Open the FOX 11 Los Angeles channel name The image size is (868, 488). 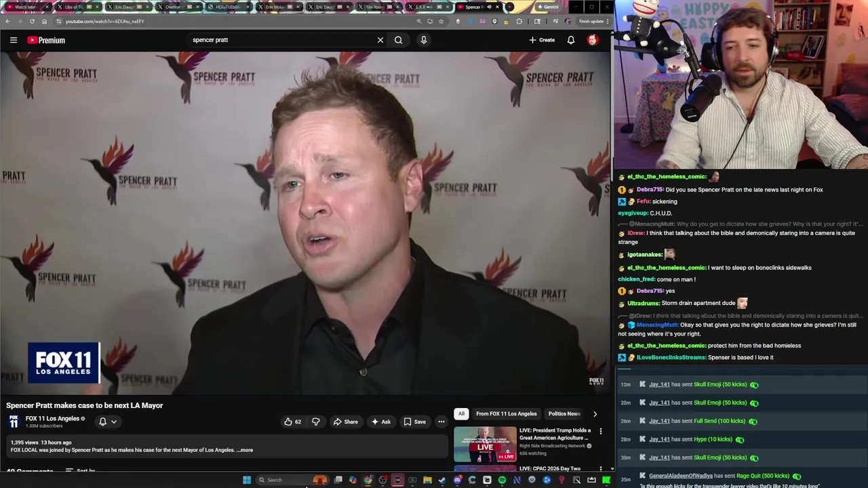(52, 418)
